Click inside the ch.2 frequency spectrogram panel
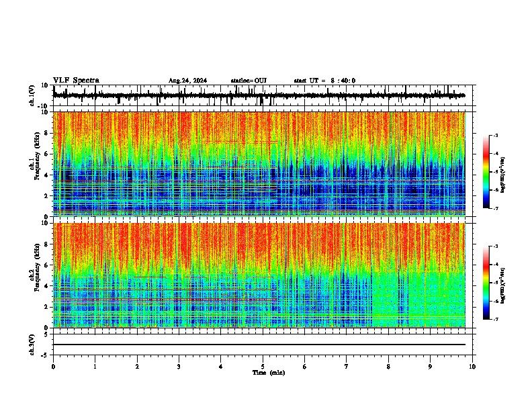 [259, 275]
